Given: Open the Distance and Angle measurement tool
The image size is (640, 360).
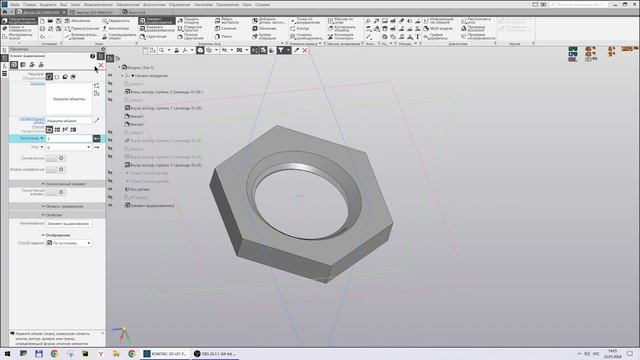Looking at the screenshot, I should coord(476,21).
